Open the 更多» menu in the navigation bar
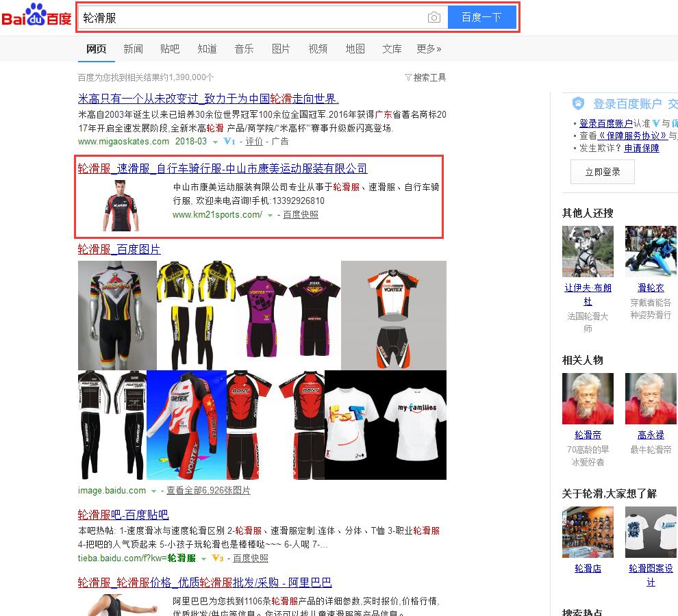Screen dimensions: 678x616 [429, 49]
